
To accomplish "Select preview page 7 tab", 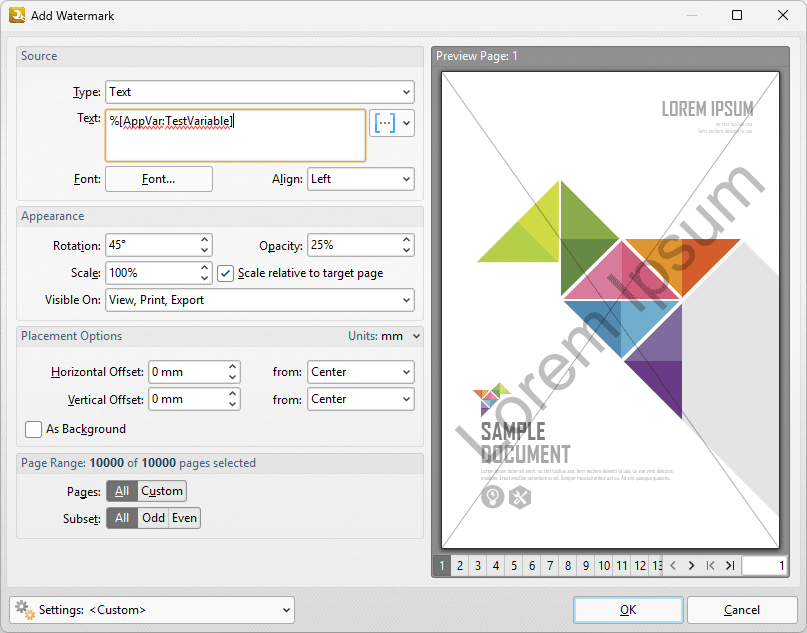I will point(550,566).
